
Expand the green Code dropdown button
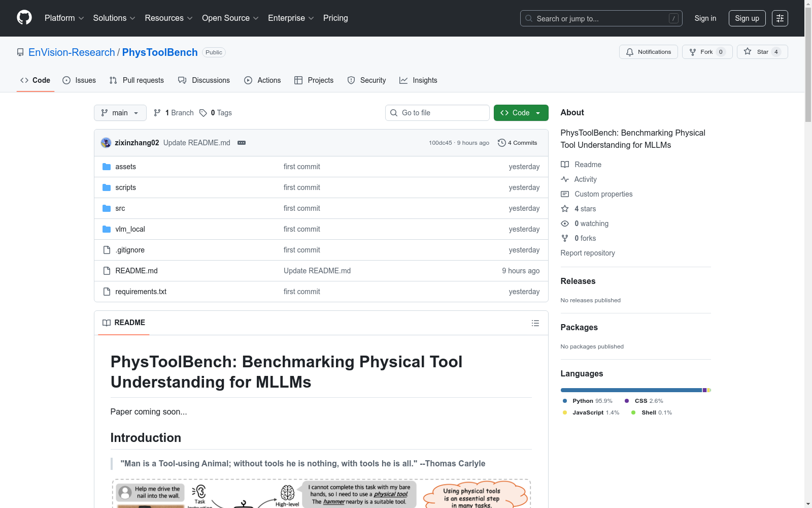point(521,113)
